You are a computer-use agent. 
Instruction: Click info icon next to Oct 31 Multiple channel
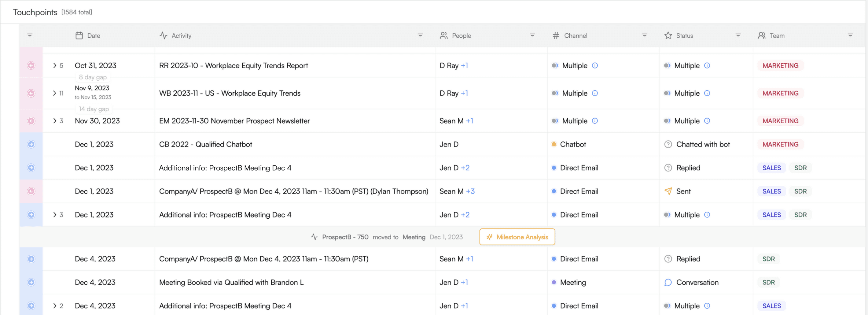(x=595, y=65)
